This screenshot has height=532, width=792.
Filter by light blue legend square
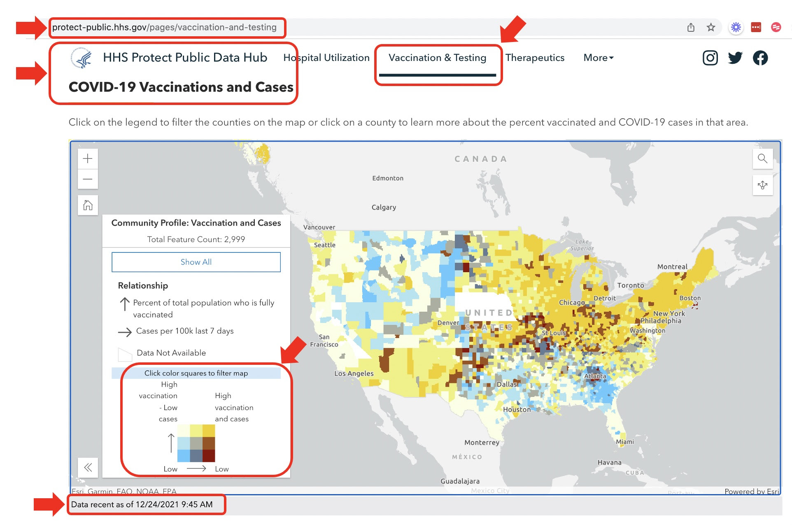click(x=184, y=443)
